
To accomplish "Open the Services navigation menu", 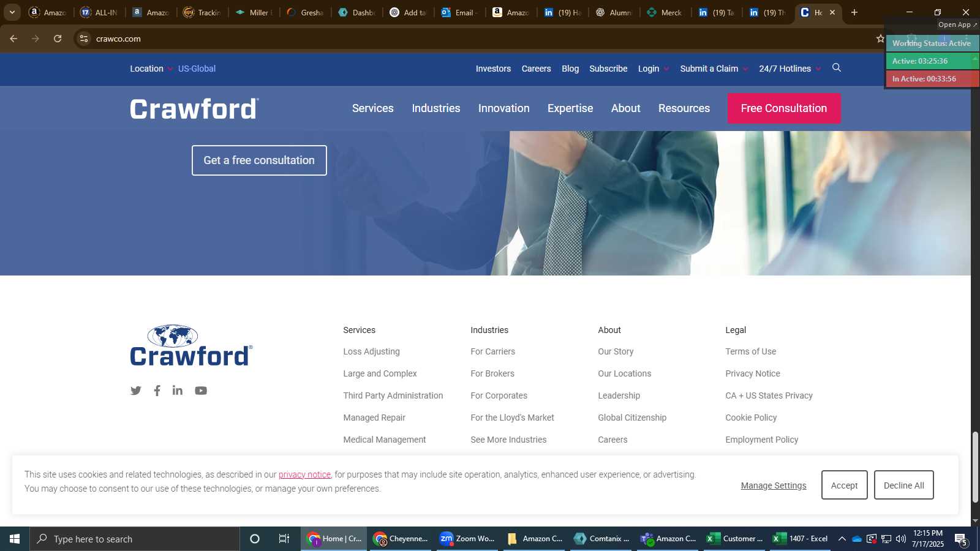I will coord(373,108).
